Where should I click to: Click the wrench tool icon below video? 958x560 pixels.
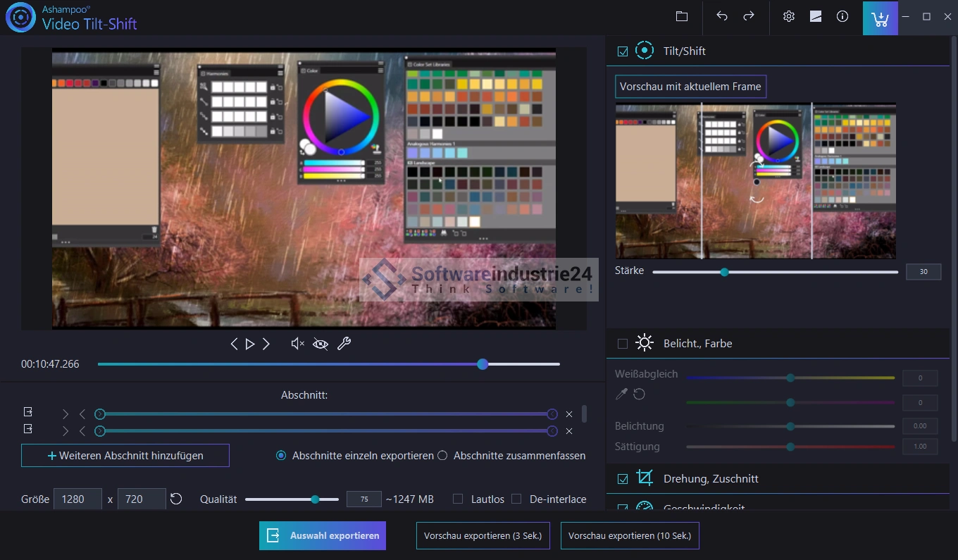click(x=344, y=344)
